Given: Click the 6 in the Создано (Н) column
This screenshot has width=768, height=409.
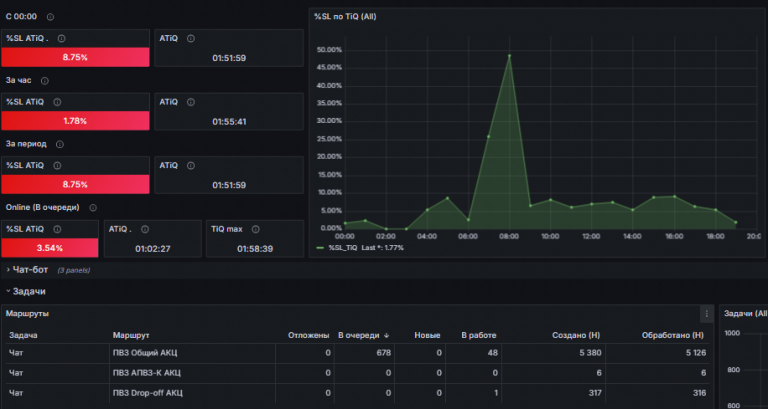Looking at the screenshot, I should pos(553,373).
